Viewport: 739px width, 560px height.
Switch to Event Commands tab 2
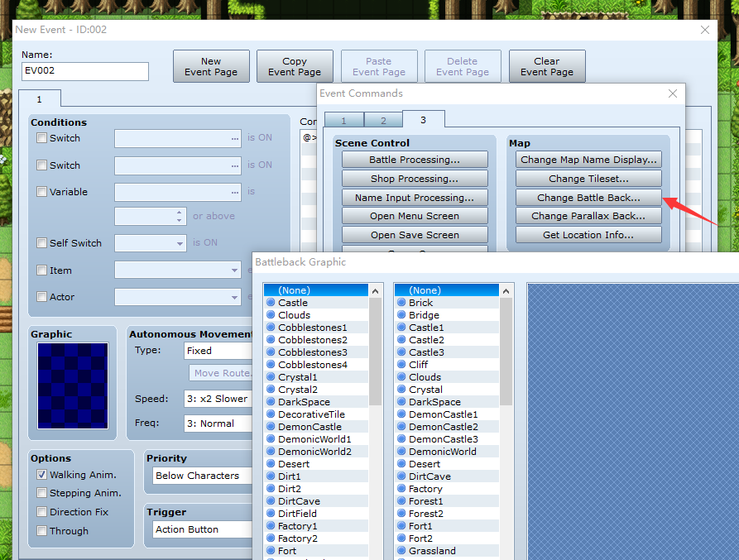[x=383, y=121]
